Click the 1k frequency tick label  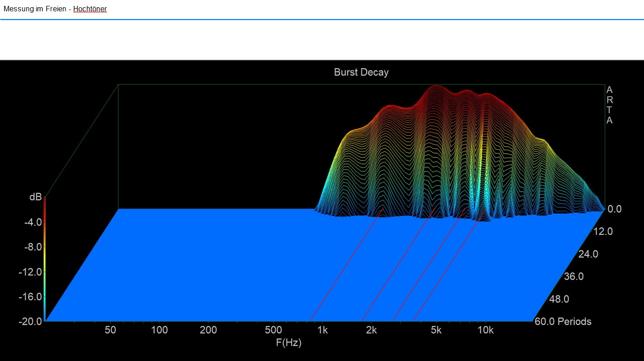(322, 330)
